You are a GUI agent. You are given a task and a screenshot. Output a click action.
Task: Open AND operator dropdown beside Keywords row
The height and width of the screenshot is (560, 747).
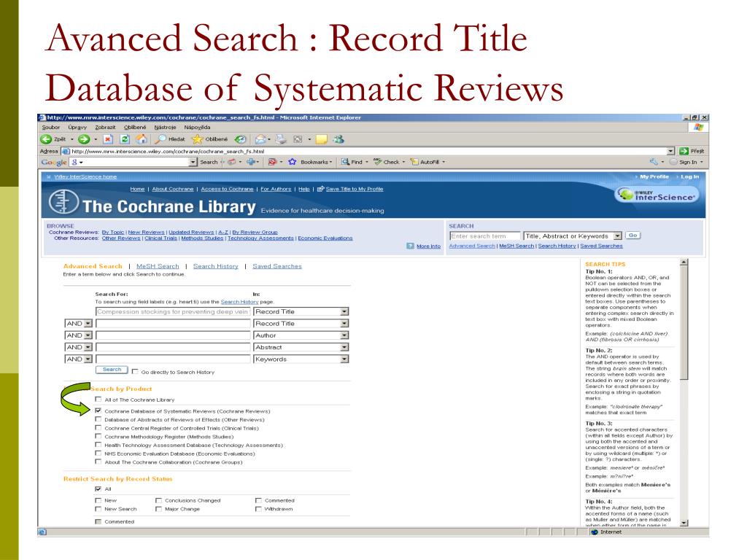pos(88,359)
